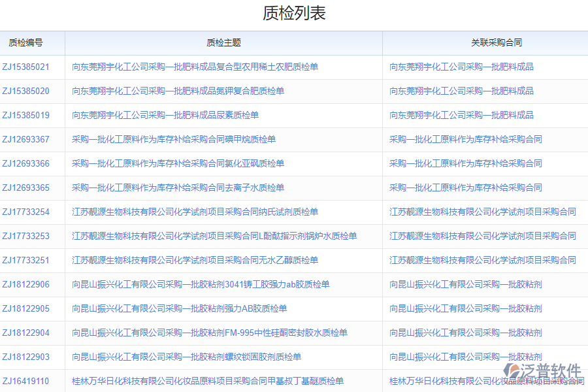Screen dimensions: 588x392
Task: Open inspection record ZJ15385020
Action: 26,91
